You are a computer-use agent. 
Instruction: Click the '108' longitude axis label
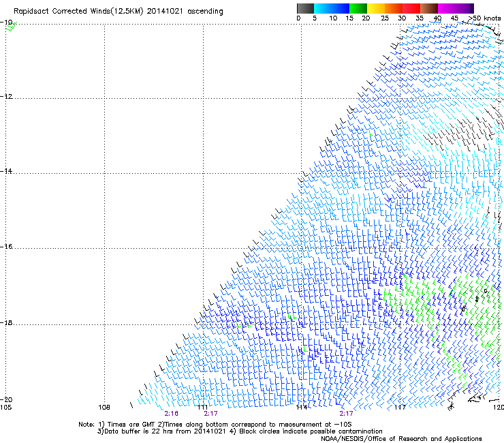pyautogui.click(x=104, y=408)
